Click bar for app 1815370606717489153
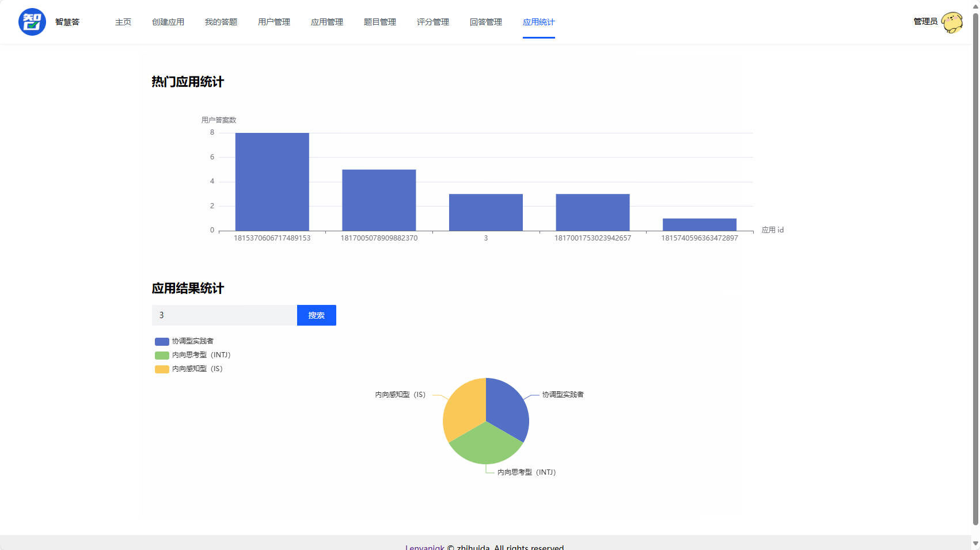This screenshot has width=980, height=550. [x=272, y=182]
